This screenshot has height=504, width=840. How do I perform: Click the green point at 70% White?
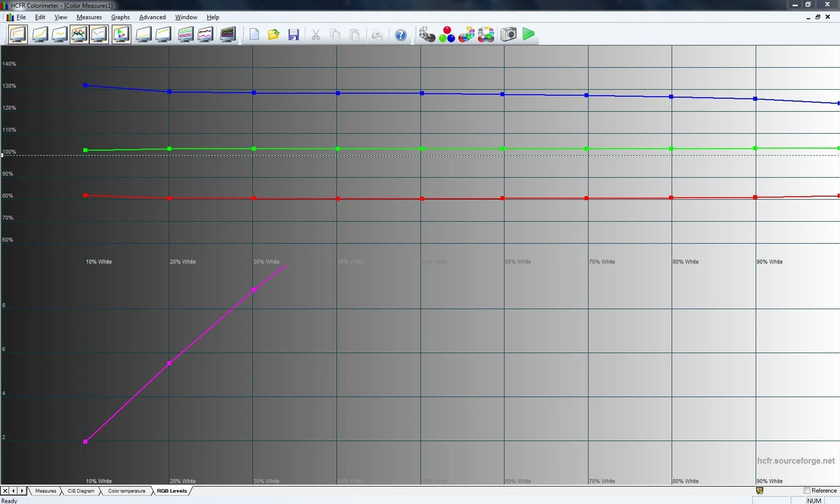click(586, 149)
